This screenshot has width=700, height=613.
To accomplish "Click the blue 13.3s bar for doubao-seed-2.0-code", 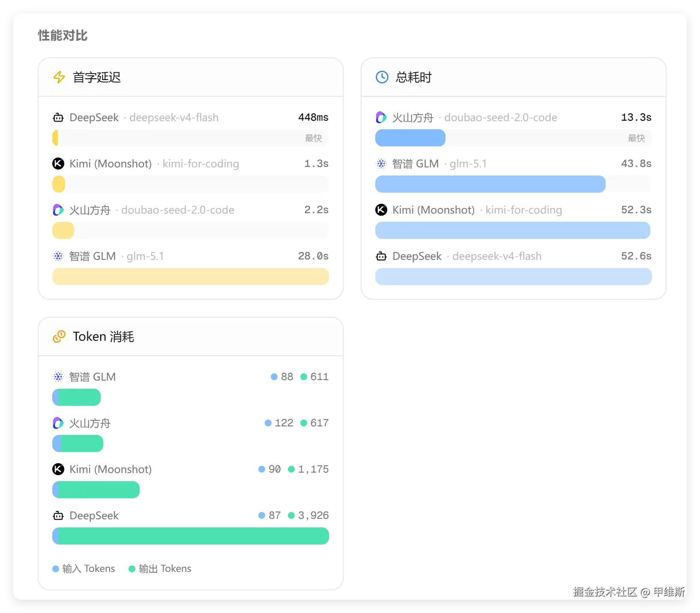I will click(x=410, y=138).
